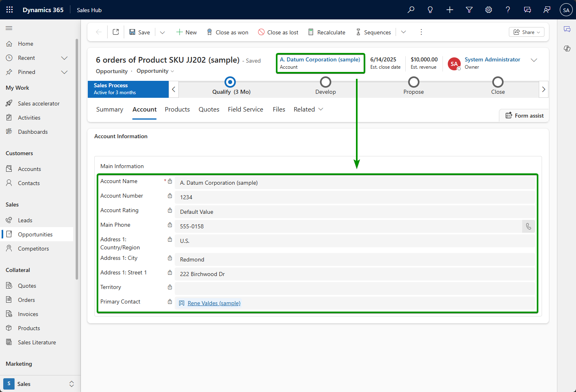Screen dimensions: 576x392
Task: Switch to the Products tab
Action: 177,110
